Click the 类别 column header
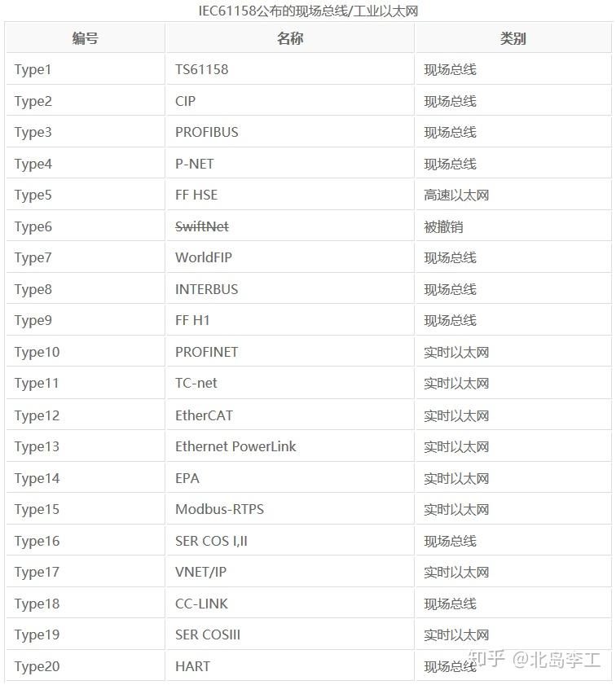The width and height of the screenshot is (616, 685). tap(513, 38)
